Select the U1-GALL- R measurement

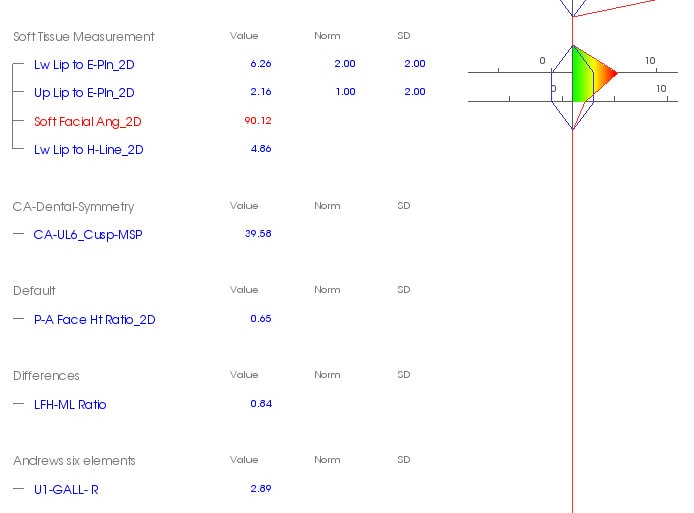[x=66, y=490]
